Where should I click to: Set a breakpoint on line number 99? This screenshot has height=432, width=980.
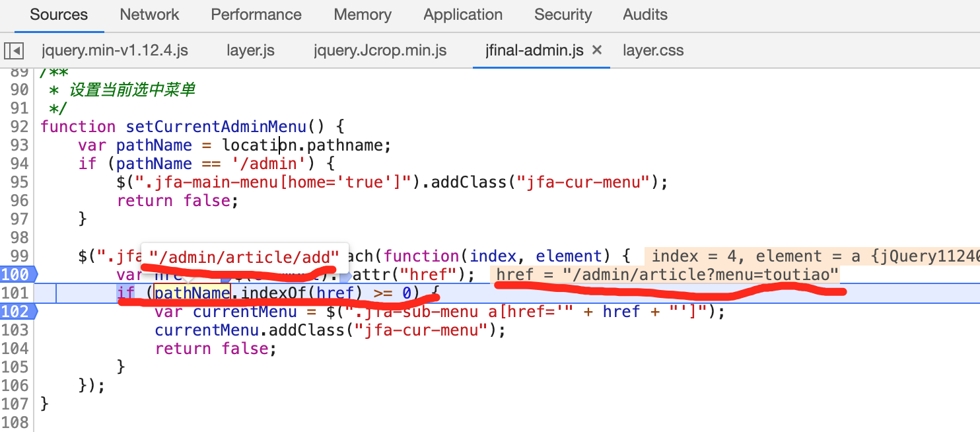20,256
